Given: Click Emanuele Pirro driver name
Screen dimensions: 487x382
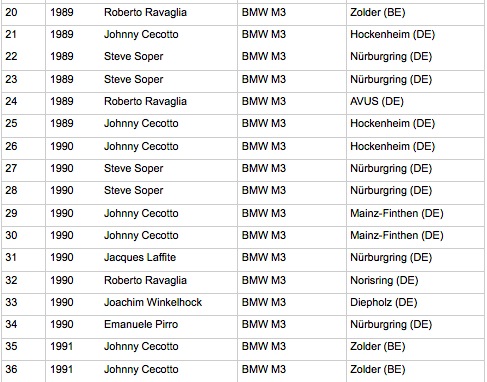Looking at the screenshot, I should point(141,324).
